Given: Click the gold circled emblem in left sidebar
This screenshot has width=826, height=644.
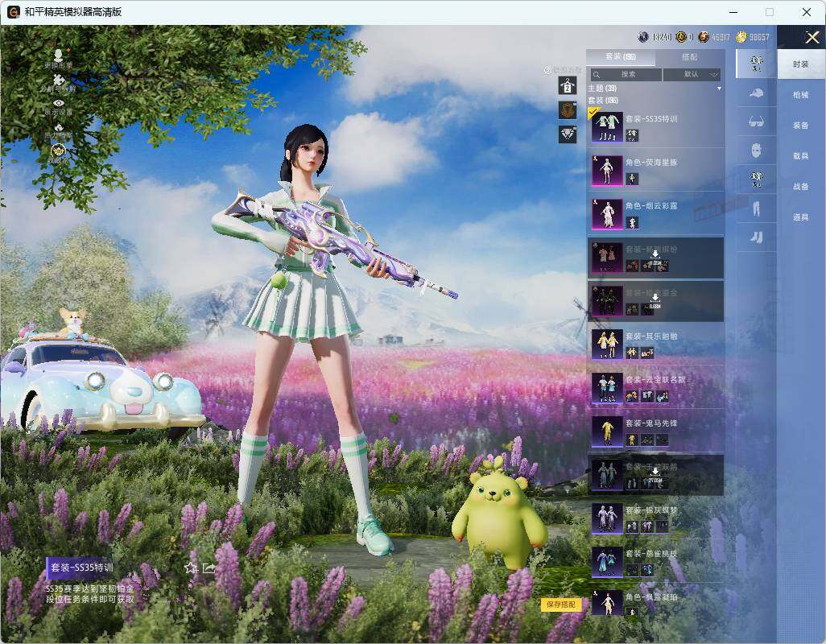Looking at the screenshot, I should pos(59,153).
